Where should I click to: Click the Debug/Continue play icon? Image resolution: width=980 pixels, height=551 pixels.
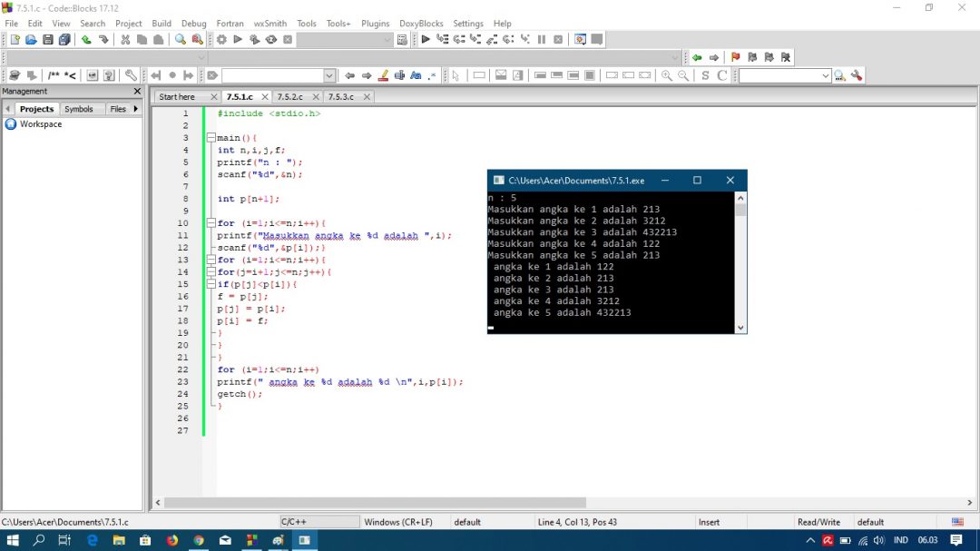[x=426, y=39]
